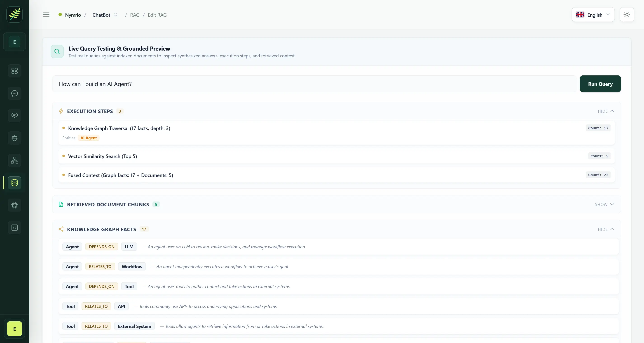
Task: Open the message lines bubble icon
Action: pyautogui.click(x=14, y=116)
